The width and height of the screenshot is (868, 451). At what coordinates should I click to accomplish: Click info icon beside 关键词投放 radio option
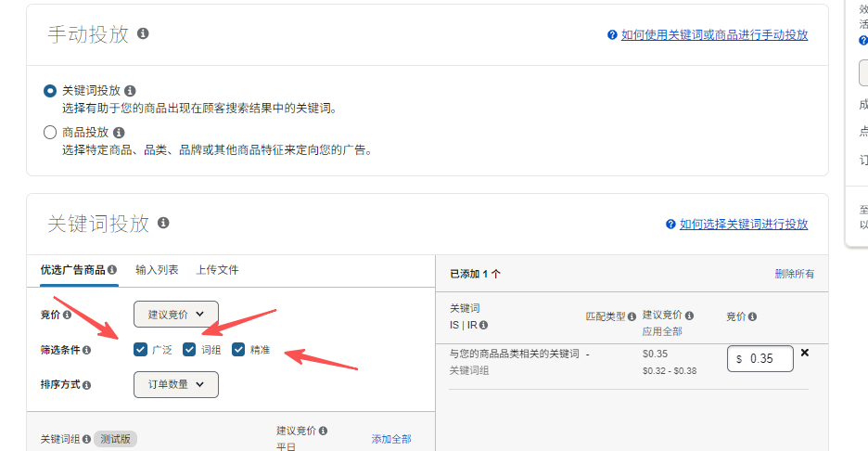130,91
